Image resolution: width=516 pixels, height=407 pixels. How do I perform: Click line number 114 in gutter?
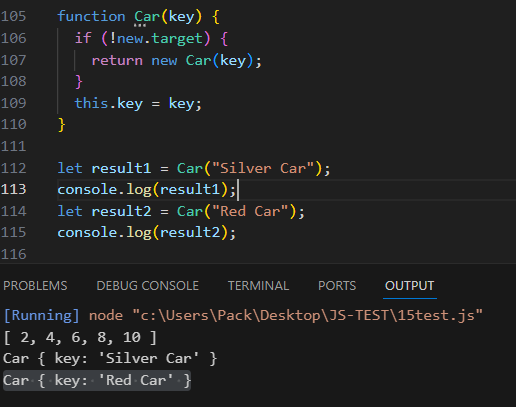pyautogui.click(x=13, y=211)
